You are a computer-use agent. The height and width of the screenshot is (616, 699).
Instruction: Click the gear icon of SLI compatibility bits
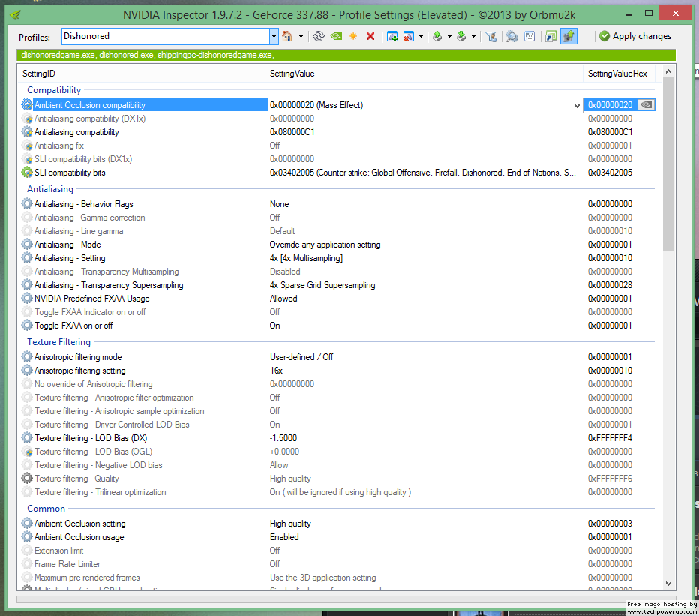[27, 172]
